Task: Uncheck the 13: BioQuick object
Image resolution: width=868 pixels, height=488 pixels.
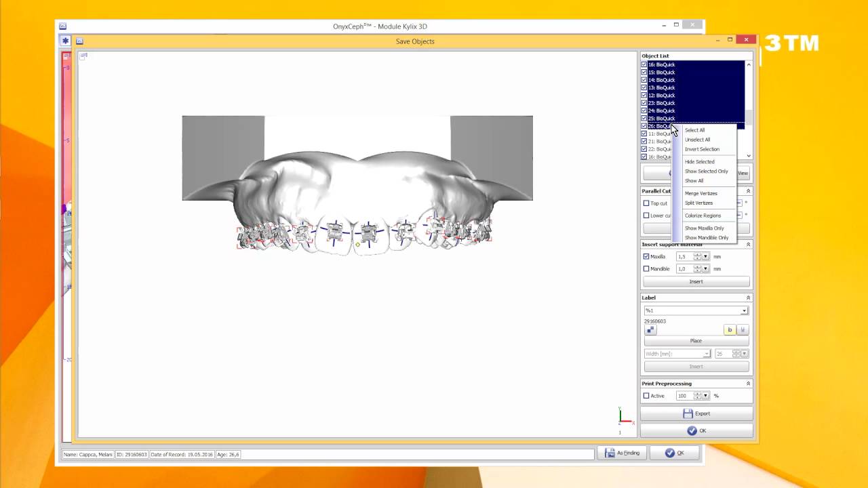Action: (644, 87)
